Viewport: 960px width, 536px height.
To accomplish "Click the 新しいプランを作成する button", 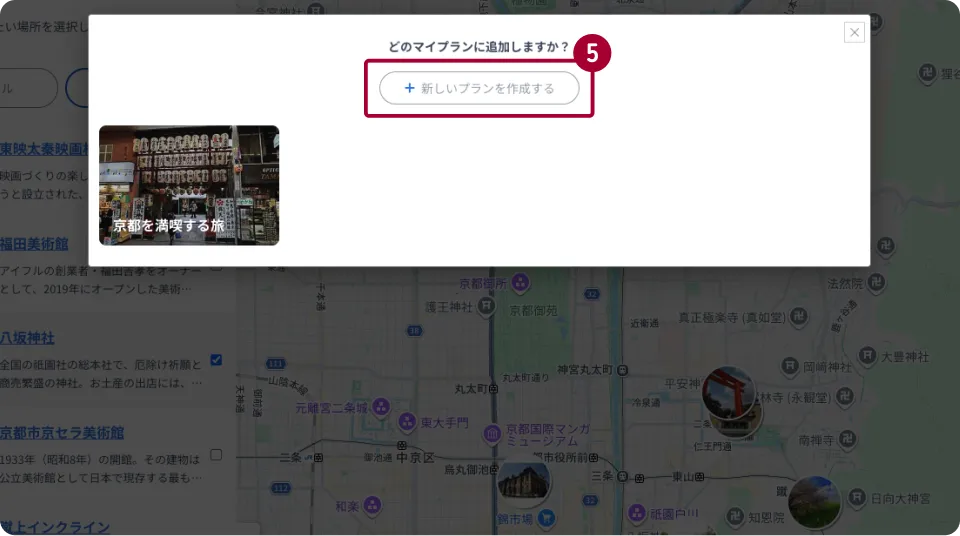I will pyautogui.click(x=479, y=88).
